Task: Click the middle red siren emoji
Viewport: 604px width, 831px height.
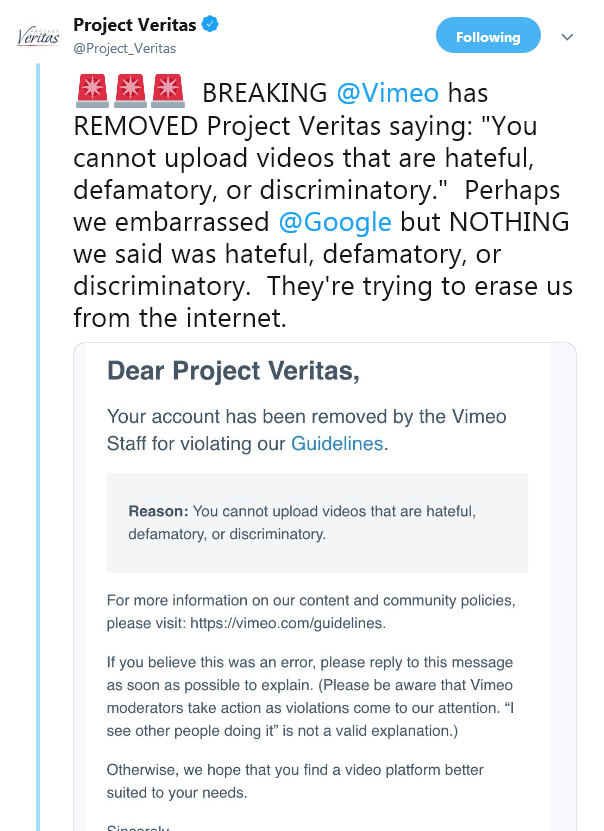Action: pyautogui.click(x=129, y=92)
